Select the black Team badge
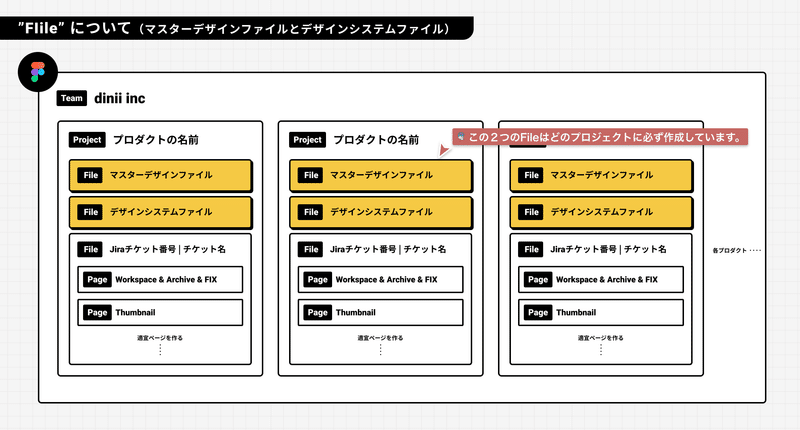 71,98
